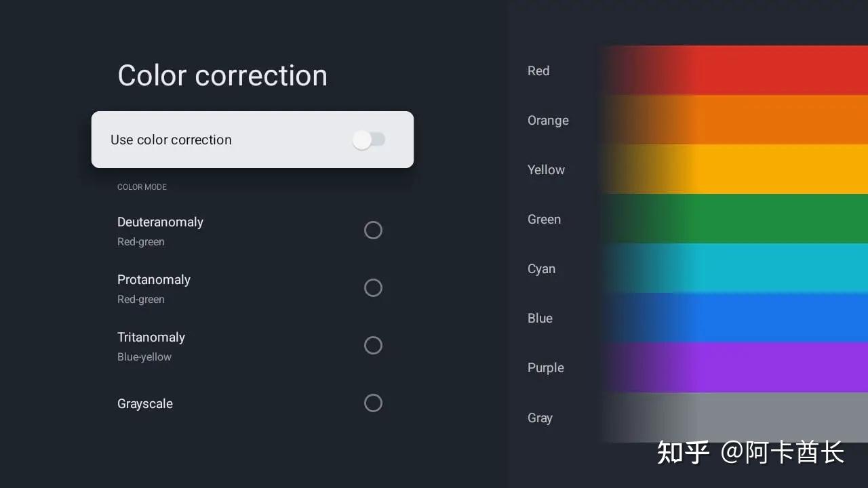Image resolution: width=868 pixels, height=488 pixels.
Task: Select the Deuteranomaly radio button
Action: [x=373, y=230]
